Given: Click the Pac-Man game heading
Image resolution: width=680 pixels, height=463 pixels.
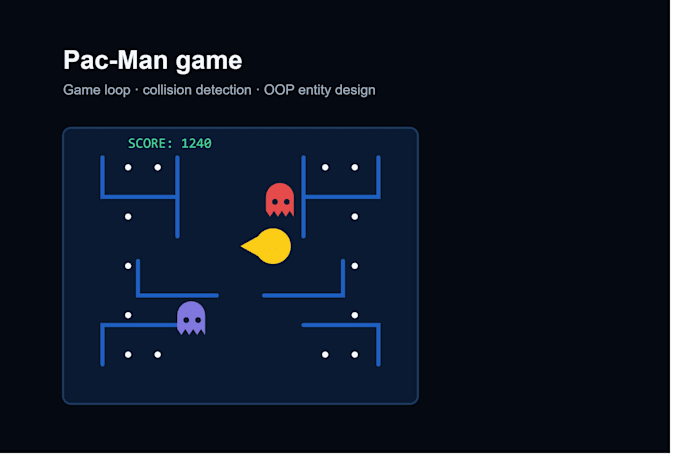Looking at the screenshot, I should (x=153, y=60).
